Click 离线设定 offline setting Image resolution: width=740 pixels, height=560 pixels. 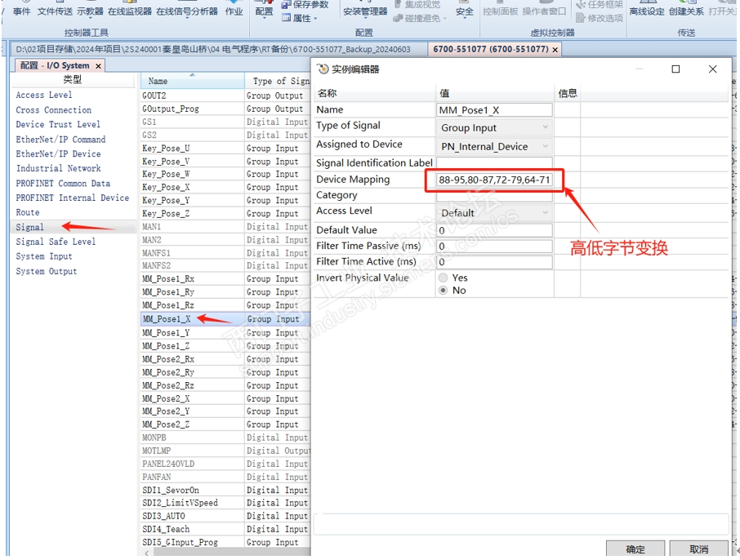pos(647,11)
